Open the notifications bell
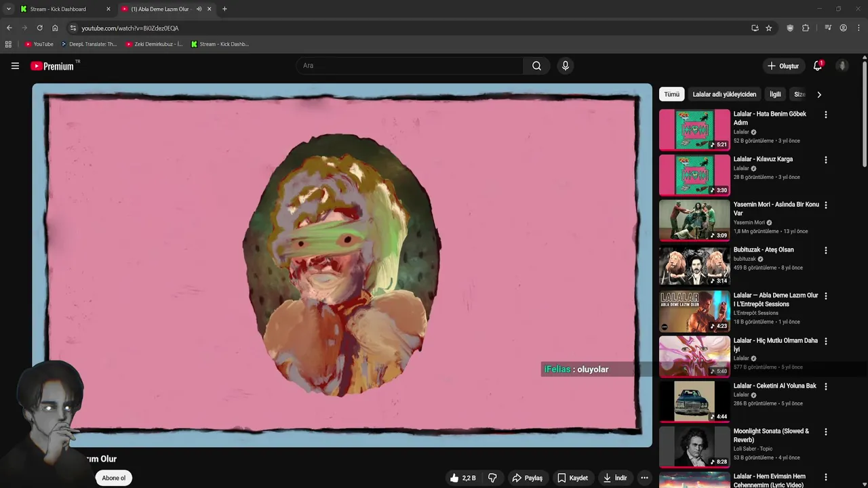868x488 pixels. 818,66
